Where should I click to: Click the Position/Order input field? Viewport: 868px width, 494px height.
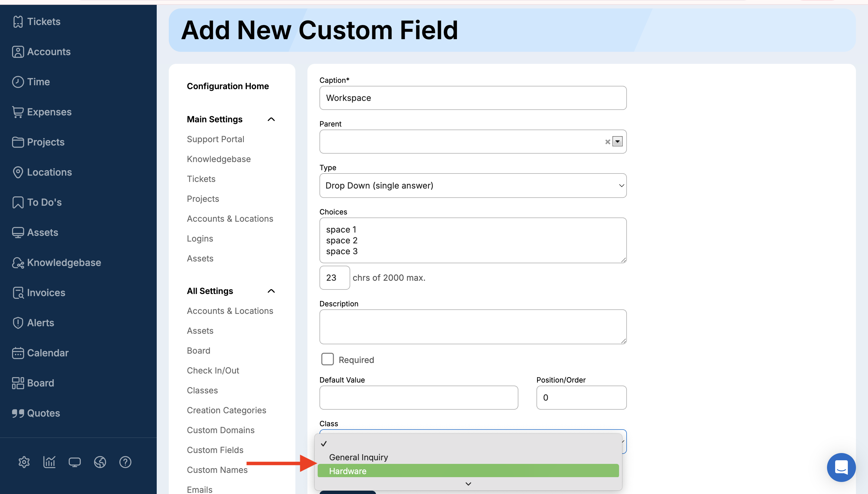581,397
